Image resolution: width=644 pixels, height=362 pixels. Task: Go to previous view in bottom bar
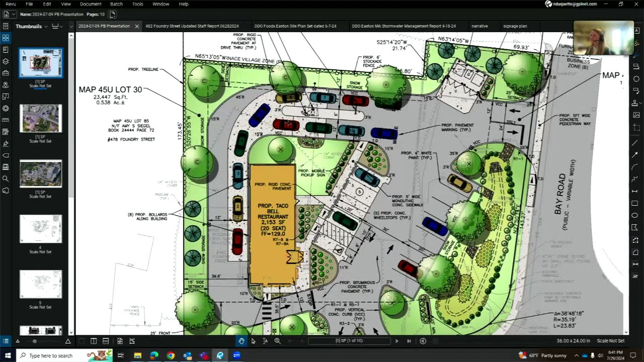click(423, 341)
